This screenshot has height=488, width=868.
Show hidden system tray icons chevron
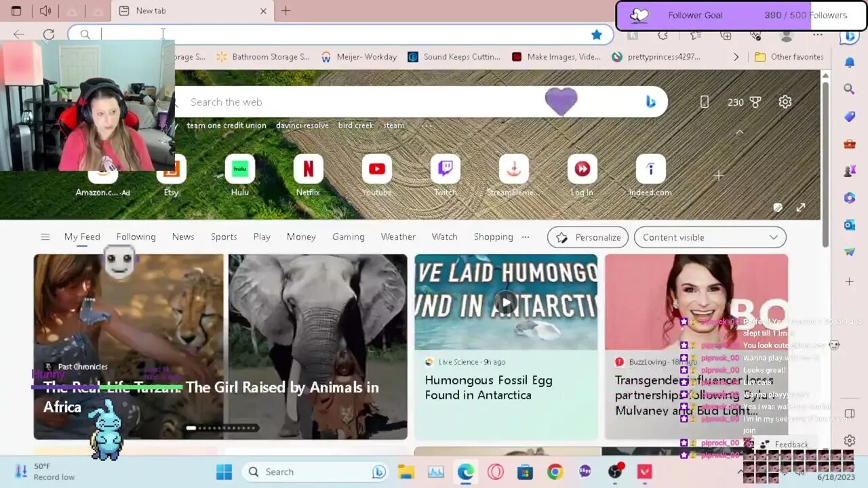(x=740, y=472)
